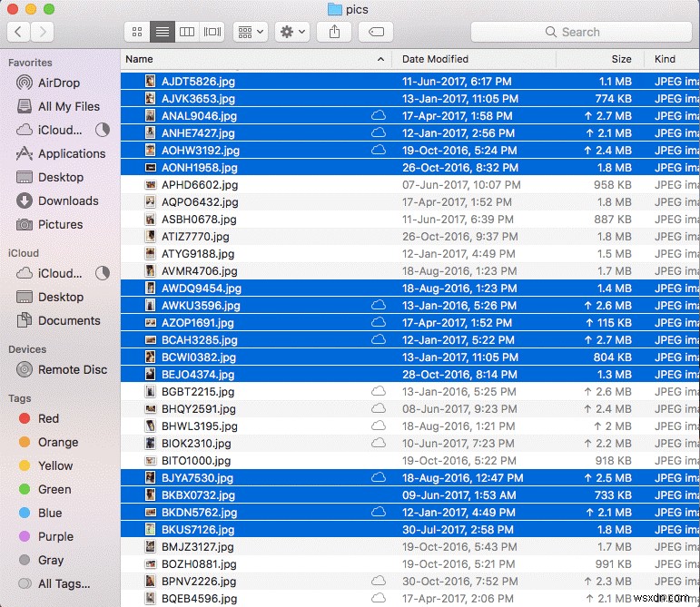Toggle sort direction arrow in Name column
Viewport: 700px width, 607px height.
(380, 59)
